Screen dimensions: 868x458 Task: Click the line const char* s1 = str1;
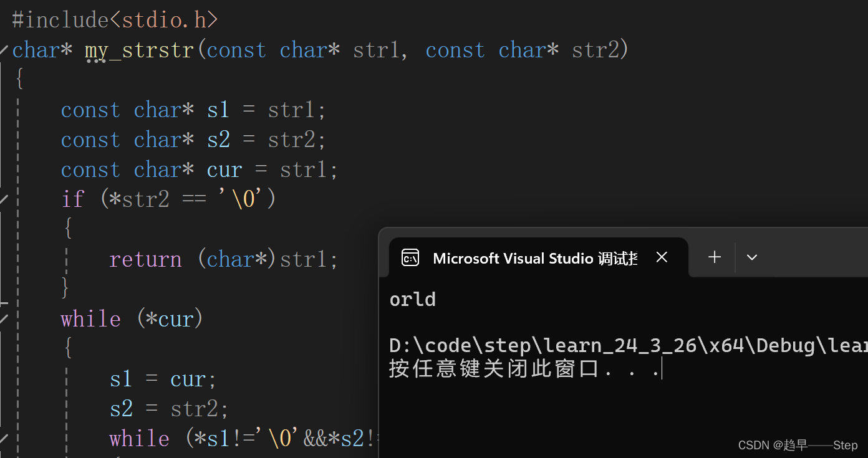click(x=193, y=110)
